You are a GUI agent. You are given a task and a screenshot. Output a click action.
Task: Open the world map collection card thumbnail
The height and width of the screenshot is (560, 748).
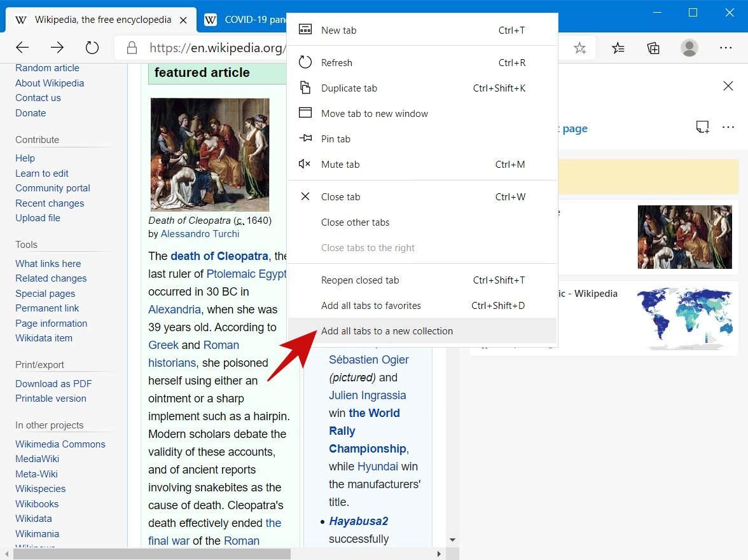(x=684, y=318)
